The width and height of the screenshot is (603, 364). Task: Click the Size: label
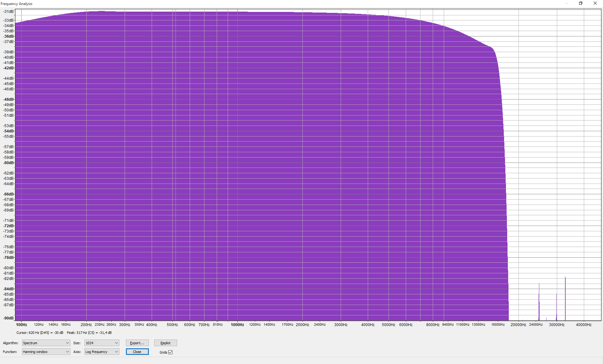(77, 343)
